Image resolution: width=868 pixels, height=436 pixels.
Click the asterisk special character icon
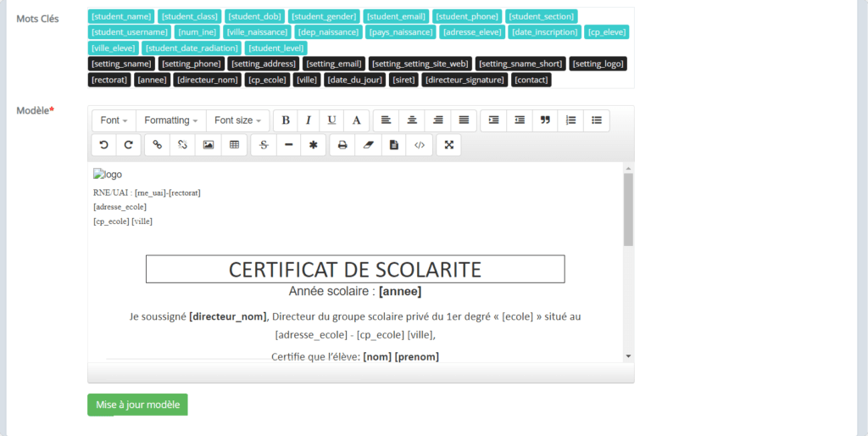coord(314,145)
